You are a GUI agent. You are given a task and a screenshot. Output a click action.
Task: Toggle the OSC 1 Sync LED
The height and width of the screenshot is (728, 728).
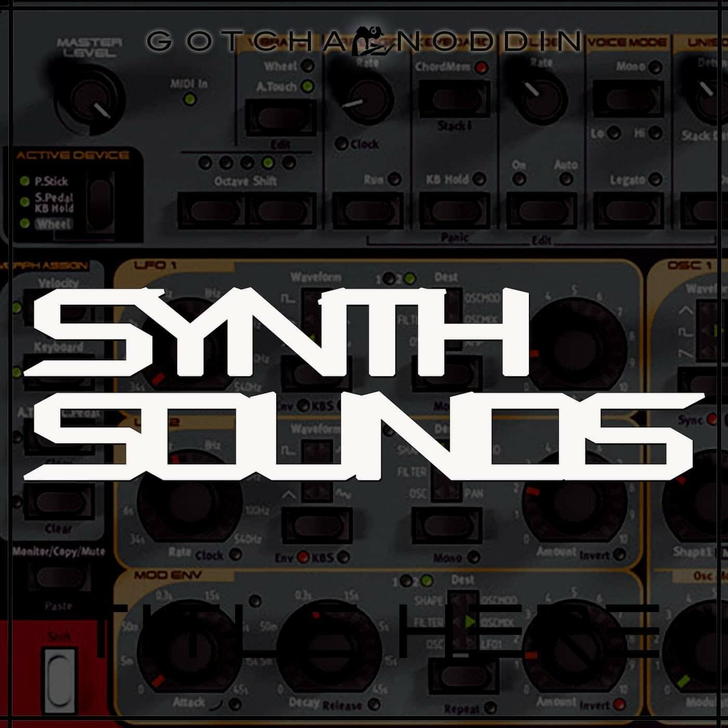[x=713, y=419]
